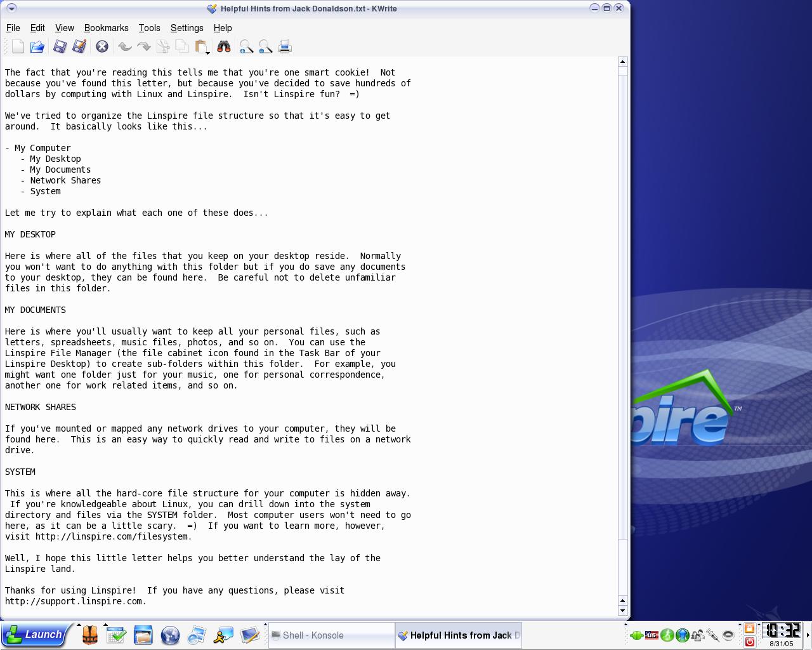The image size is (812, 650).
Task: Click the '- Network Shares' list line
Action: click(61, 180)
